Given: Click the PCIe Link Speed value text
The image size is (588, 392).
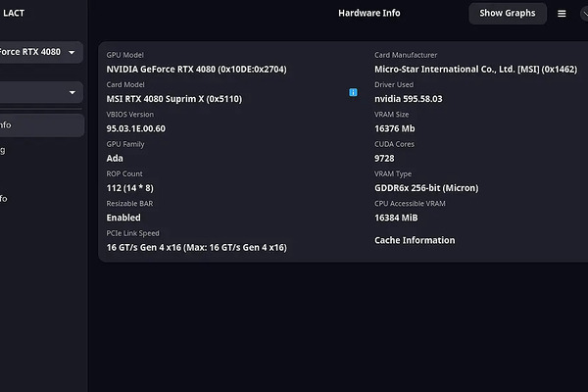Looking at the screenshot, I should [196, 248].
